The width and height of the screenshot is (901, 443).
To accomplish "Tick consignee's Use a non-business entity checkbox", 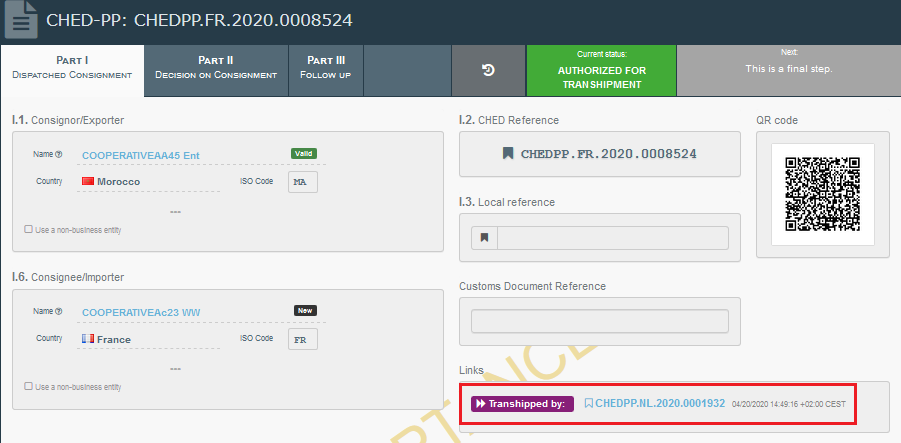I will [x=28, y=386].
